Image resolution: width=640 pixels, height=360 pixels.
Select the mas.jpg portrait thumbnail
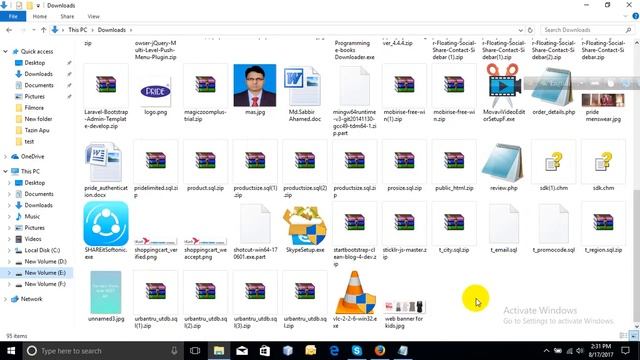click(x=255, y=85)
